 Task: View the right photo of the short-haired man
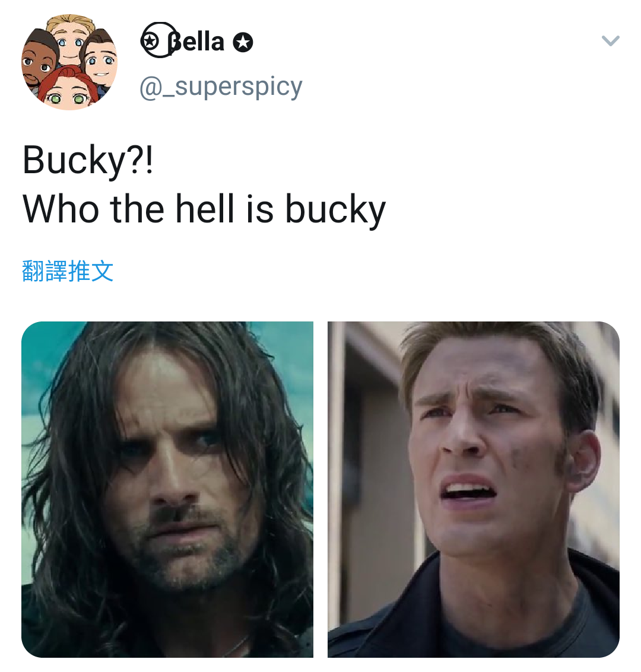pos(474,489)
